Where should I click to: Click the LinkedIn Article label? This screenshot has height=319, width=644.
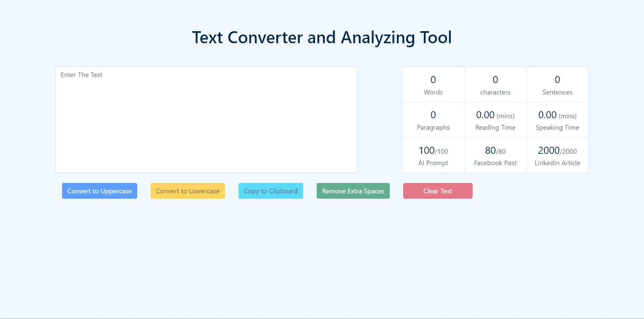[x=557, y=163]
